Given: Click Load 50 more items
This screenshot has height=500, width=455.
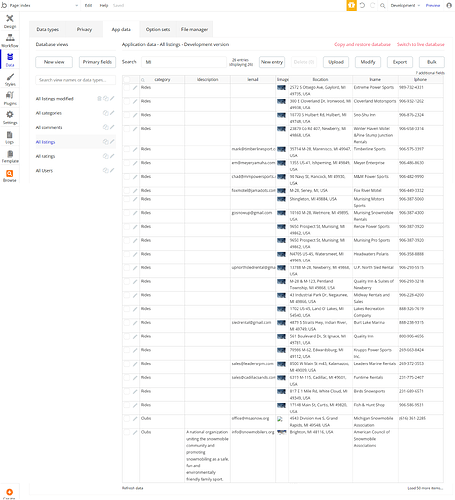Looking at the screenshot, I should coord(425,488).
